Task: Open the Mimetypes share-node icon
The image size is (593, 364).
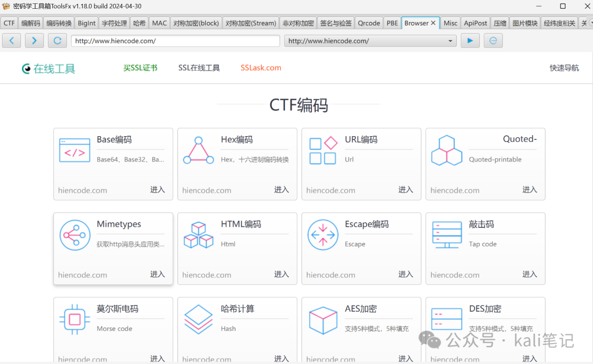Action: [x=75, y=234]
